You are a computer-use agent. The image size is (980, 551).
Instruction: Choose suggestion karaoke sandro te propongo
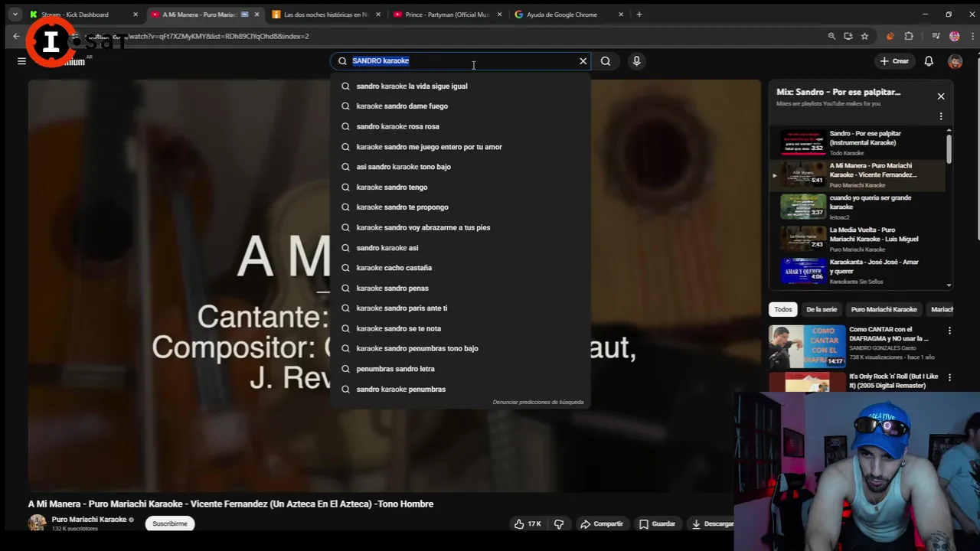tap(461, 207)
